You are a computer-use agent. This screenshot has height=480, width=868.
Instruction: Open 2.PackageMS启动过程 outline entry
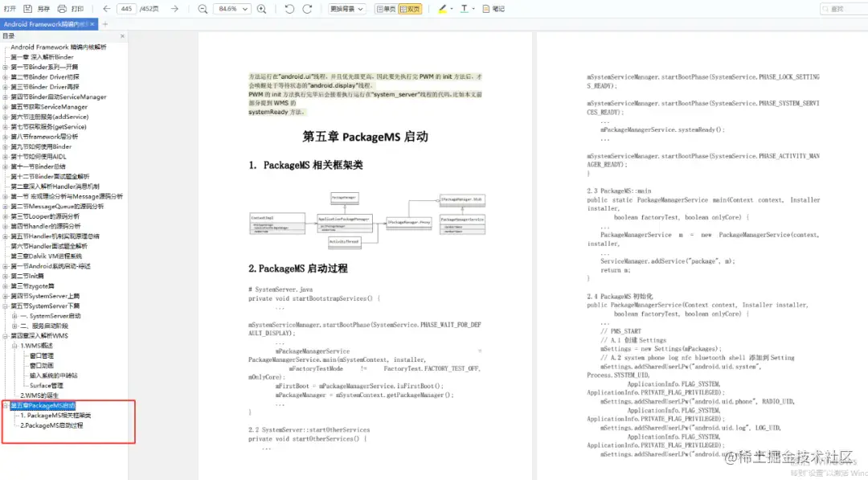click(x=51, y=426)
